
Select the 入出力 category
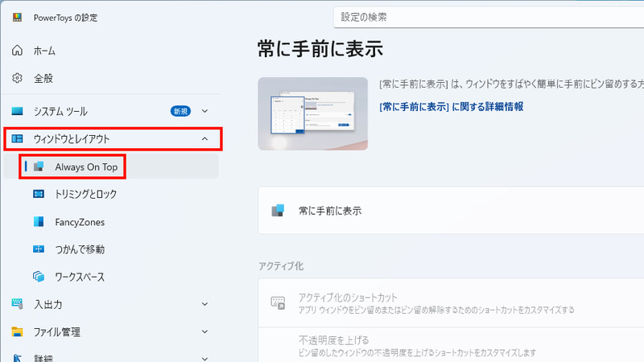click(x=111, y=304)
